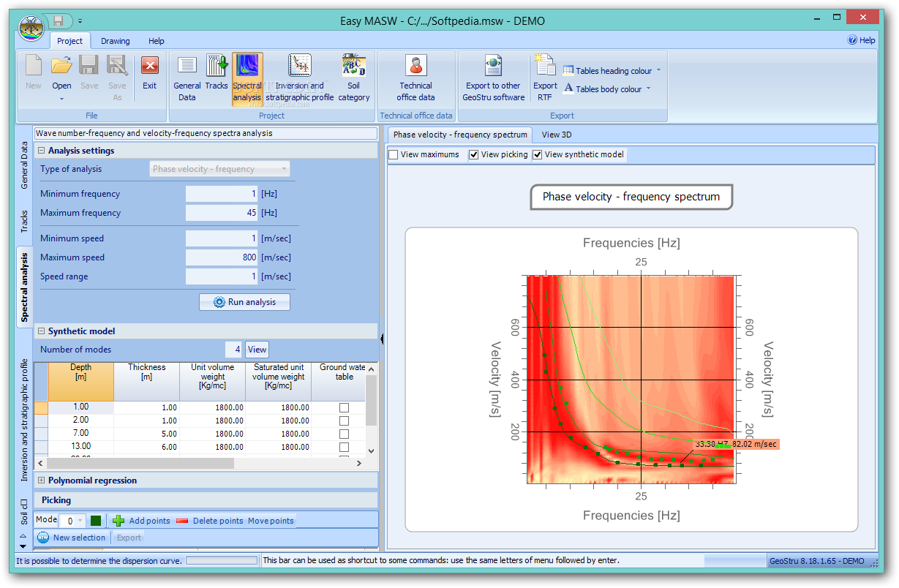Viewport: 899px width, 588px height.
Task: Click the side tab scroll-down arrow
Action: pyautogui.click(x=22, y=546)
